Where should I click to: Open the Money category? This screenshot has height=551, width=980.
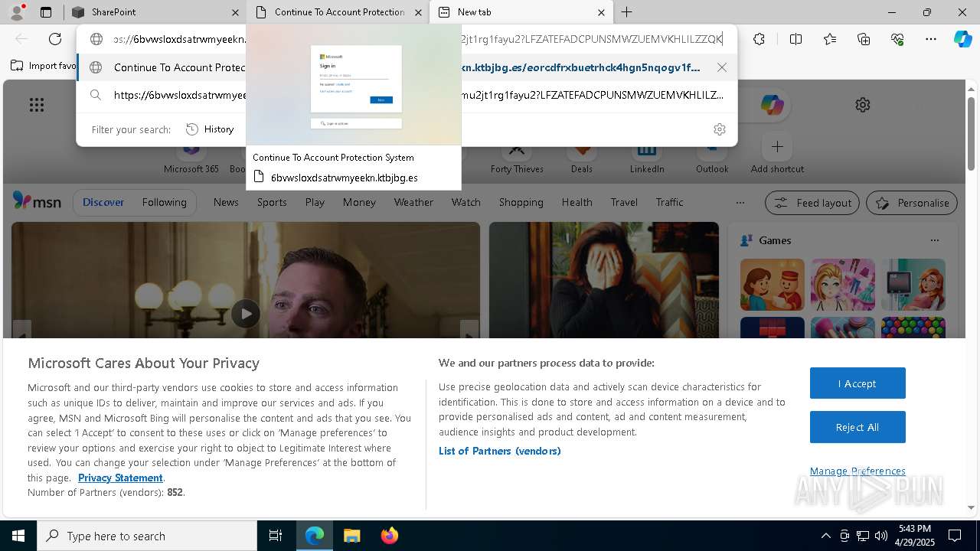pos(359,202)
